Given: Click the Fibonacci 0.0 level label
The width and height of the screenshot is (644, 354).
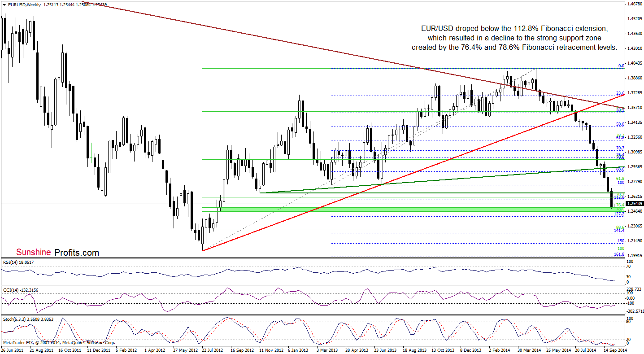Looking at the screenshot, I should pos(621,66).
